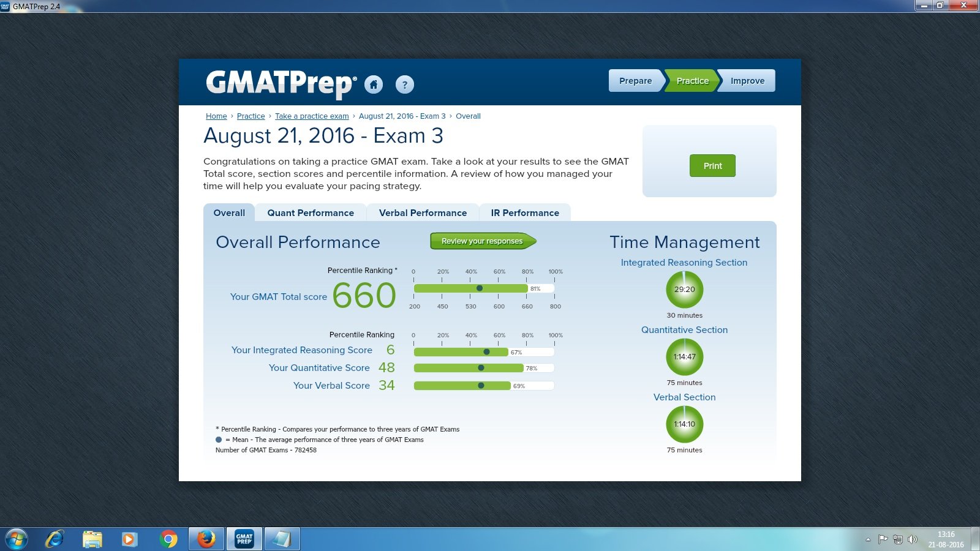
Task: Open the Take a practice exam breadcrumb link
Action: tap(312, 116)
